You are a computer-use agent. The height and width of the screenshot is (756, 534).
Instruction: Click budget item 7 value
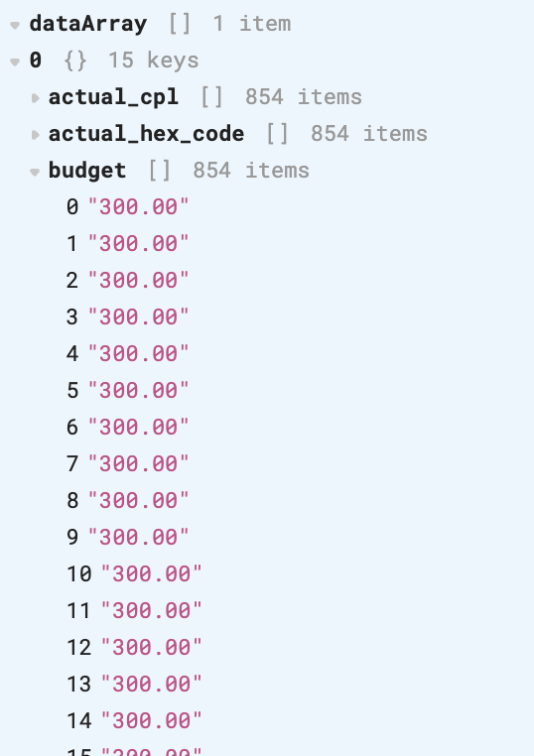pyautogui.click(x=138, y=463)
